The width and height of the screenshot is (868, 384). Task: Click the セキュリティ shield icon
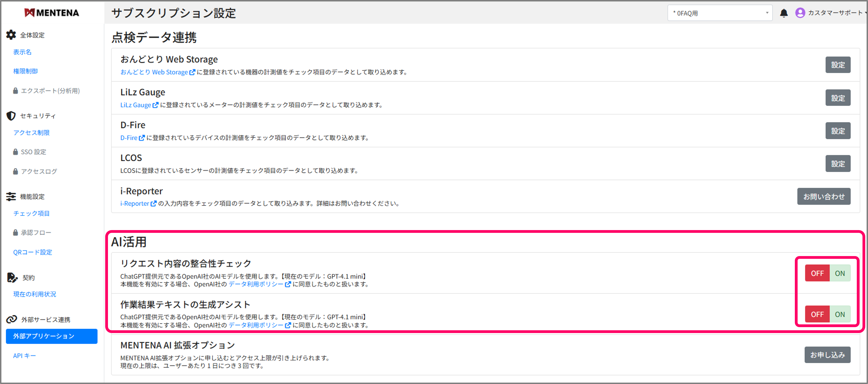point(11,116)
